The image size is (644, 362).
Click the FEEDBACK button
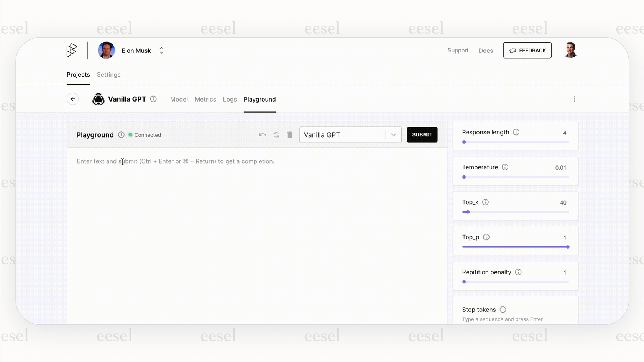tap(527, 51)
